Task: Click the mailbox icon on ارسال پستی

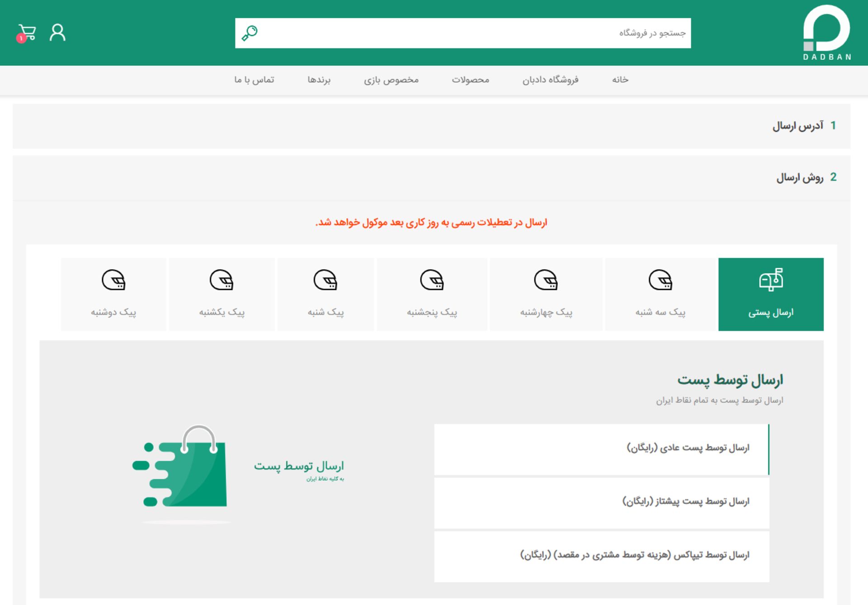Action: (771, 280)
